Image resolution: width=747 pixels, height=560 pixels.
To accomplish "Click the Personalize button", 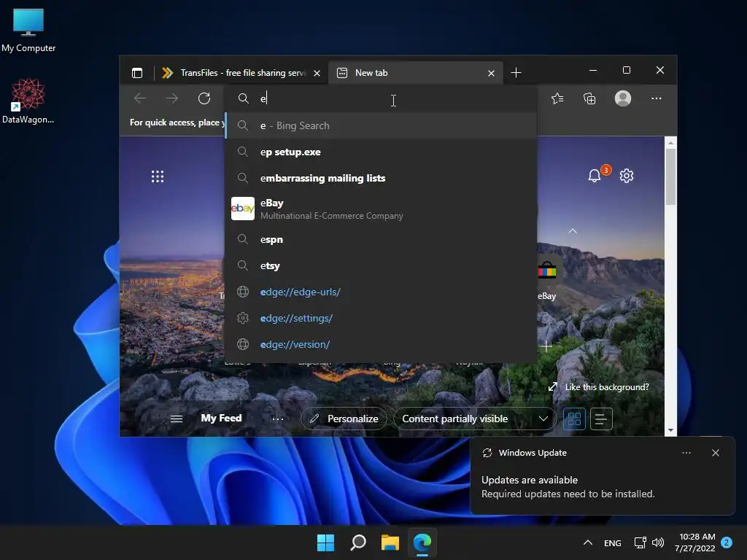I will (x=344, y=419).
